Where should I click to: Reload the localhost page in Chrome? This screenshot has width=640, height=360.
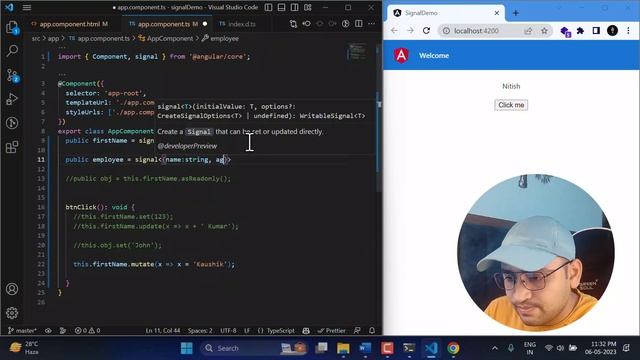pyautogui.click(x=426, y=31)
